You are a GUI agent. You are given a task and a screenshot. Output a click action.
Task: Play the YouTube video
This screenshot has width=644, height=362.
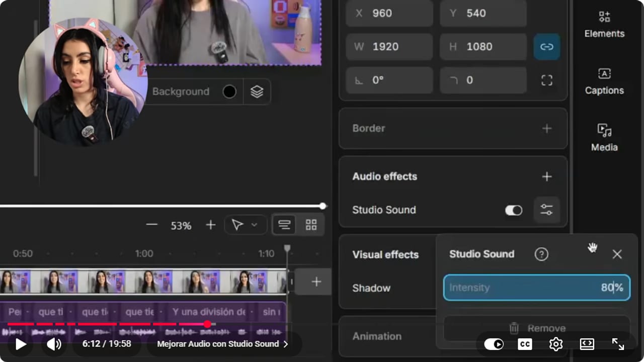pyautogui.click(x=21, y=344)
